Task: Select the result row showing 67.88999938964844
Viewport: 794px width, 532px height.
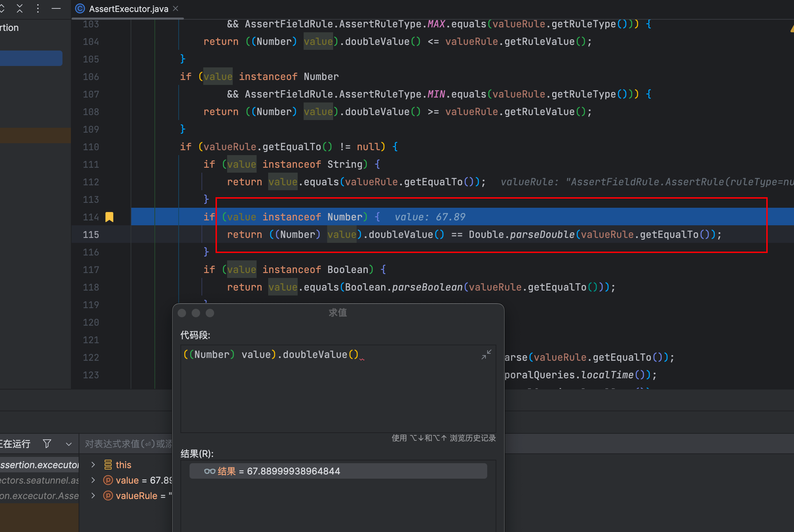Action: [x=338, y=471]
